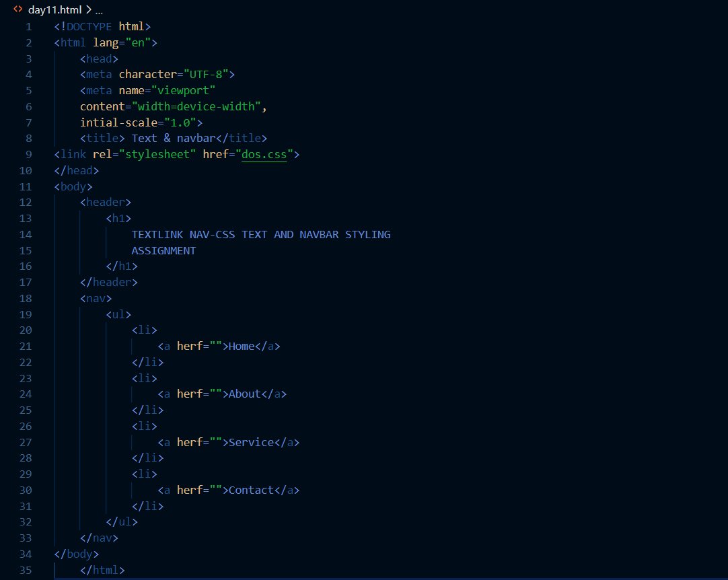The image size is (728, 580).
Task: Click the Service anchor text on line 27
Action: 251,443
